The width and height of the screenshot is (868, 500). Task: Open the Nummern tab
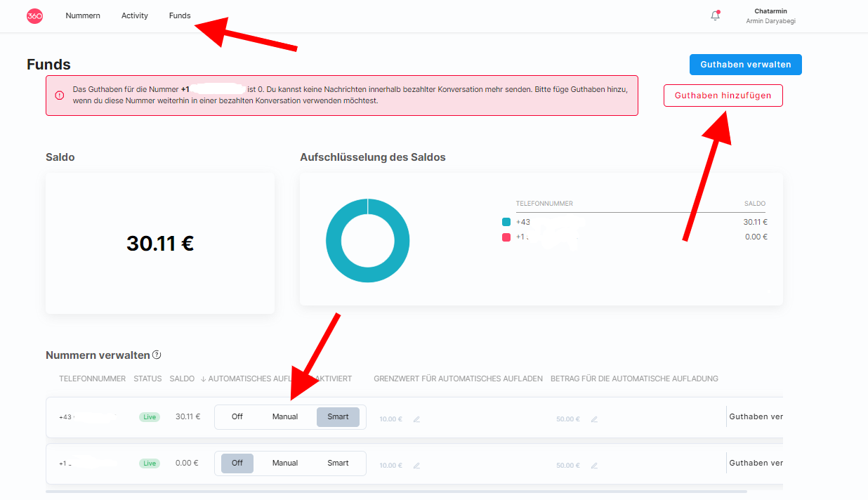click(83, 15)
